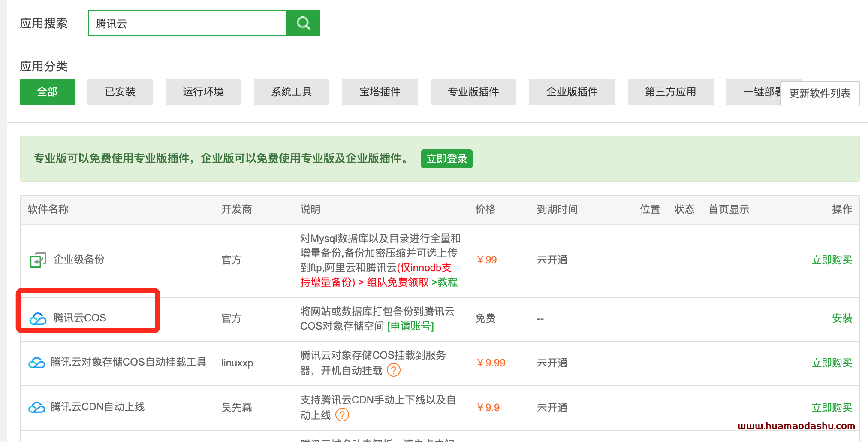Click the 更新软件列表 button
Image resolution: width=868 pixels, height=442 pixels.
820,94
